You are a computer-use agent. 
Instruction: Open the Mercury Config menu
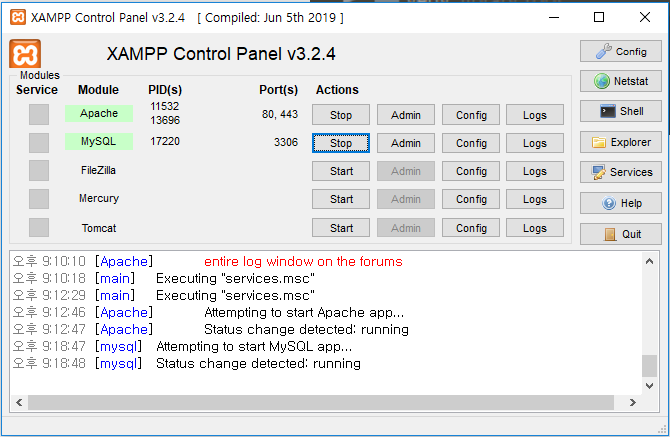point(471,199)
